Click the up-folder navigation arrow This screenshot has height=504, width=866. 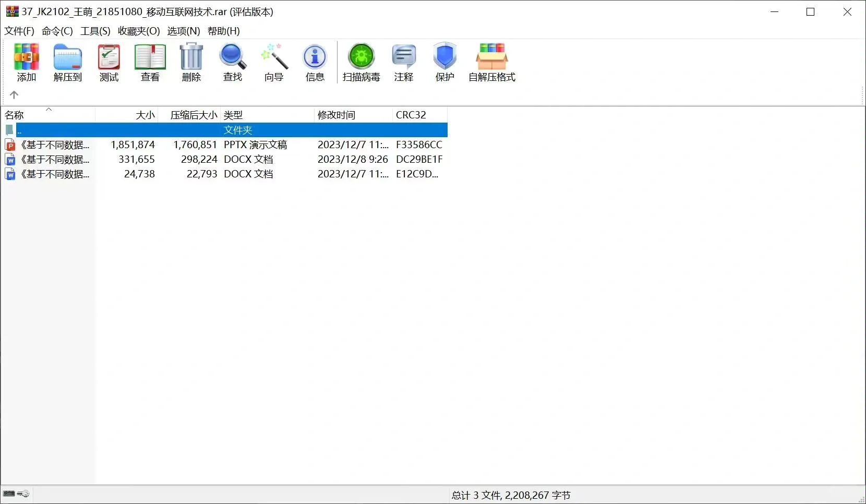pos(14,95)
